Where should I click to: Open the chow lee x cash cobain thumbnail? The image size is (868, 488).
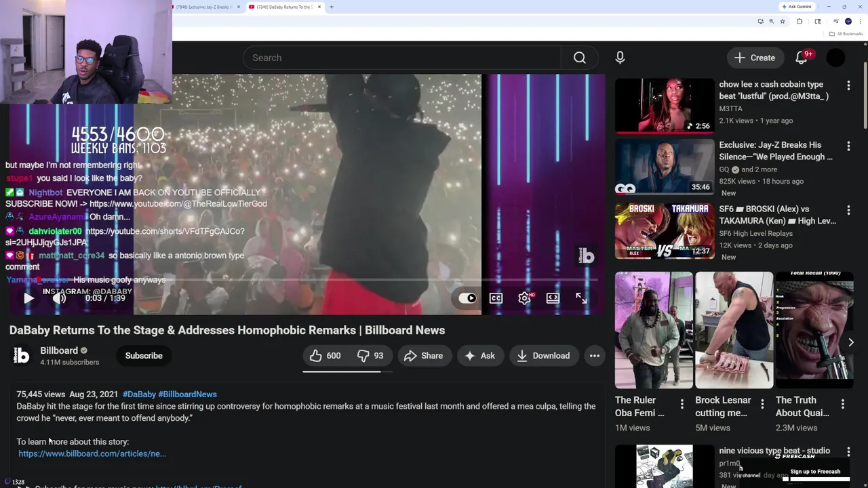(665, 106)
